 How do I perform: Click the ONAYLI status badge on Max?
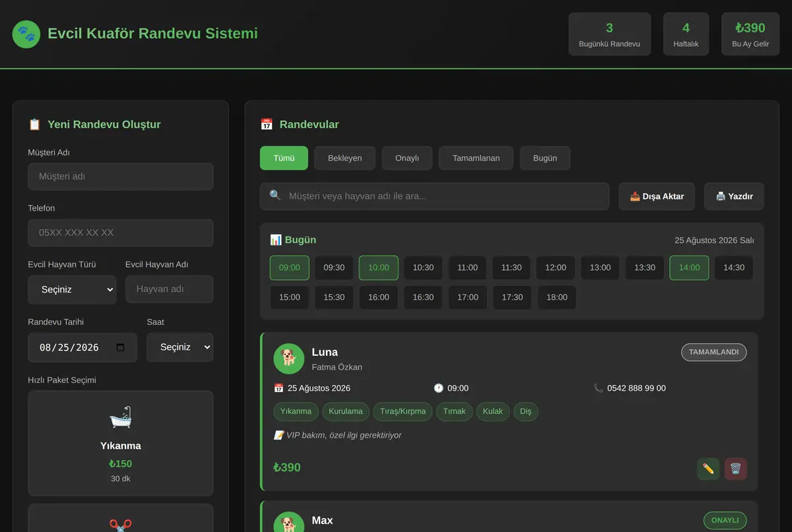(x=725, y=520)
